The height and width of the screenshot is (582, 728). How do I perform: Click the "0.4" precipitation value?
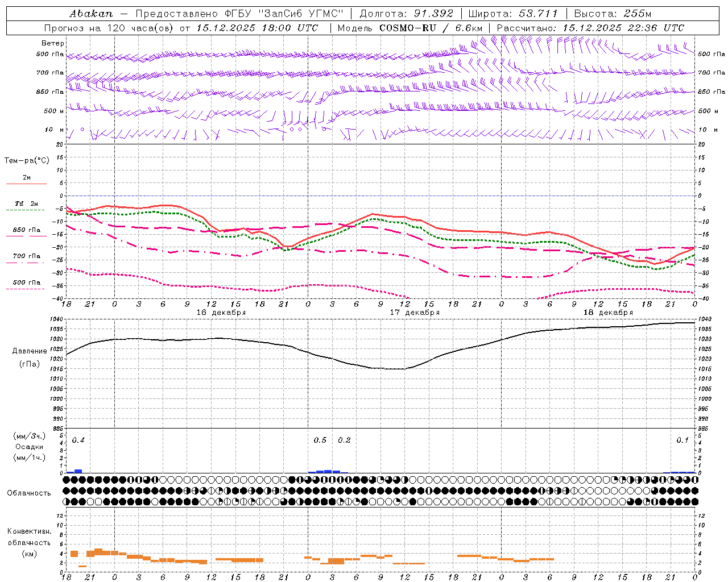pos(78,440)
